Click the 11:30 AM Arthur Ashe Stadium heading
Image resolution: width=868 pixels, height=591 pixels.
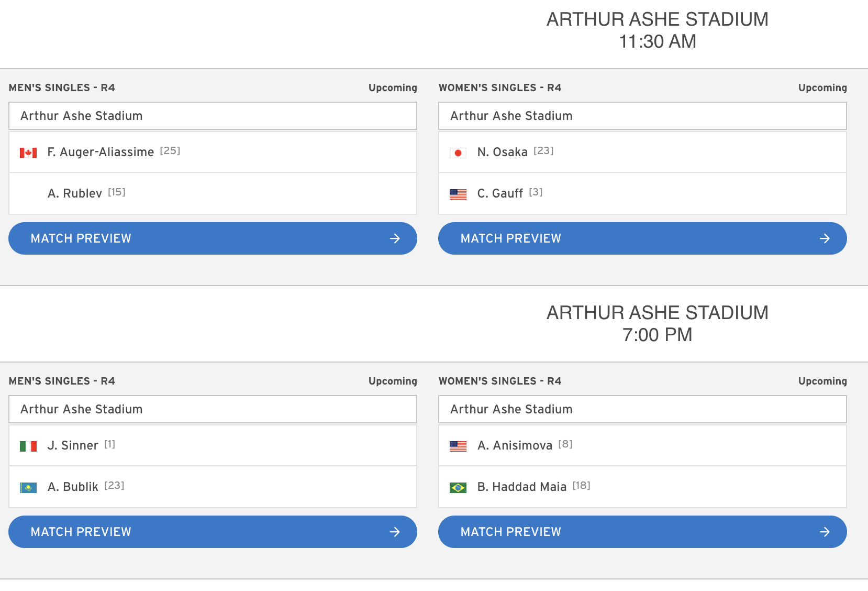(658, 30)
